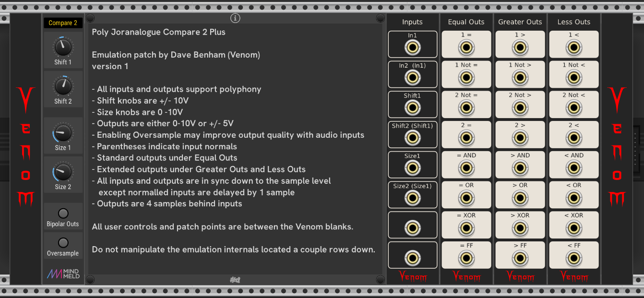Click the eighth unlabeled input jack
The width and height of the screenshot is (644, 298).
point(412,259)
